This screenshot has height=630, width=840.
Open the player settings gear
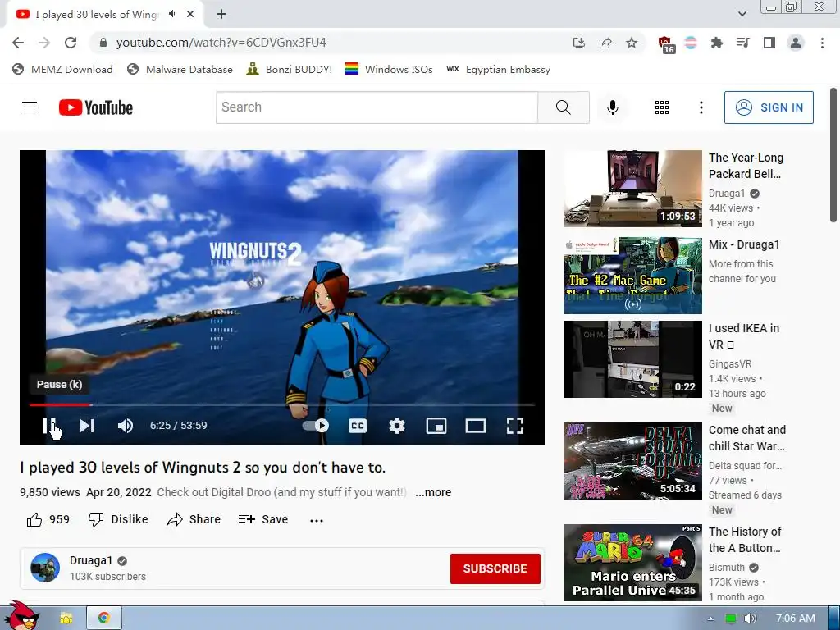click(397, 426)
